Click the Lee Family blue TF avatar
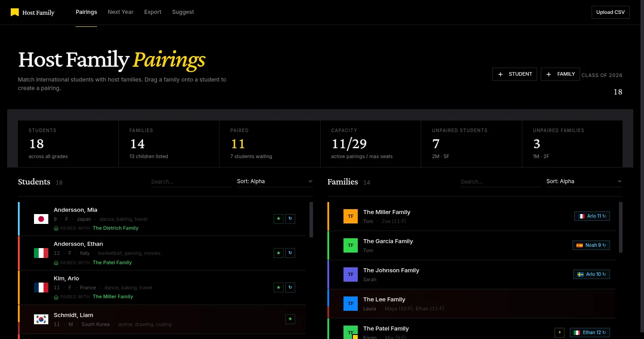Viewport: 644px width, 339px height. [351, 304]
